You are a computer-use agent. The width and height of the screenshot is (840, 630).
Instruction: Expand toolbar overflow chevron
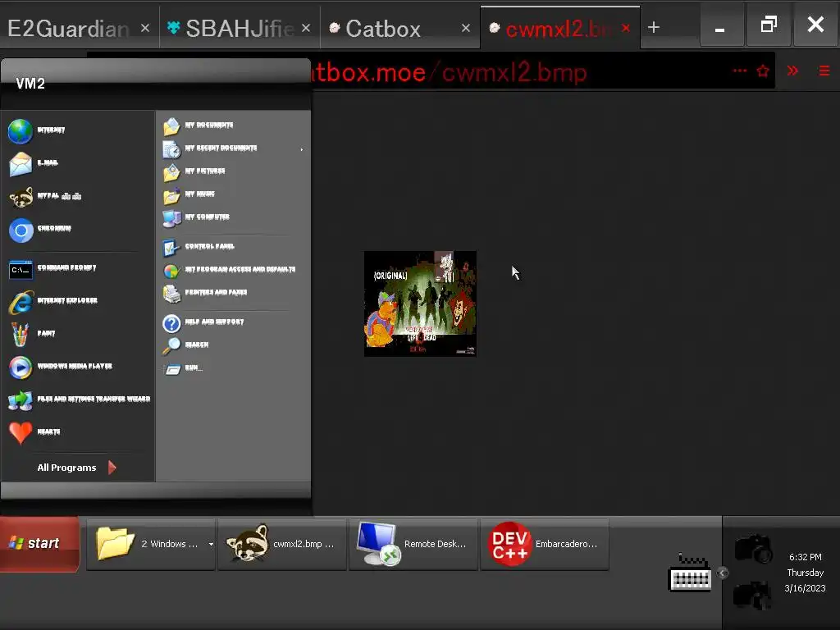pyautogui.click(x=792, y=71)
